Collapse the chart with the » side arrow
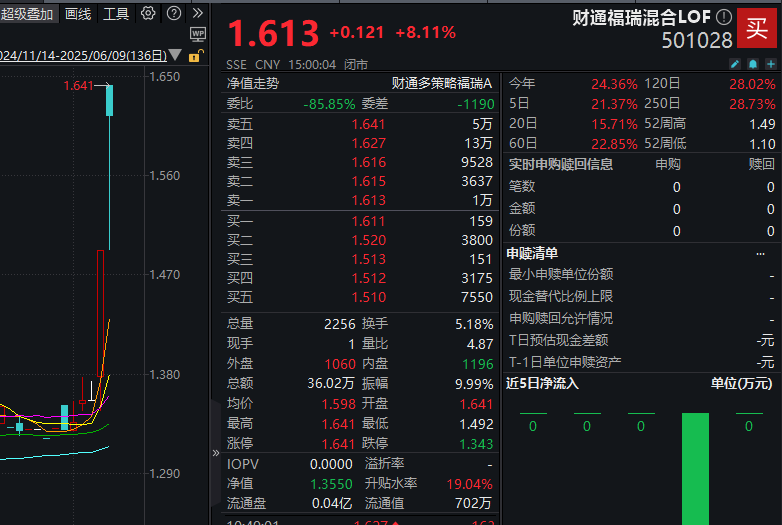The width and height of the screenshot is (782, 525). pos(215,453)
